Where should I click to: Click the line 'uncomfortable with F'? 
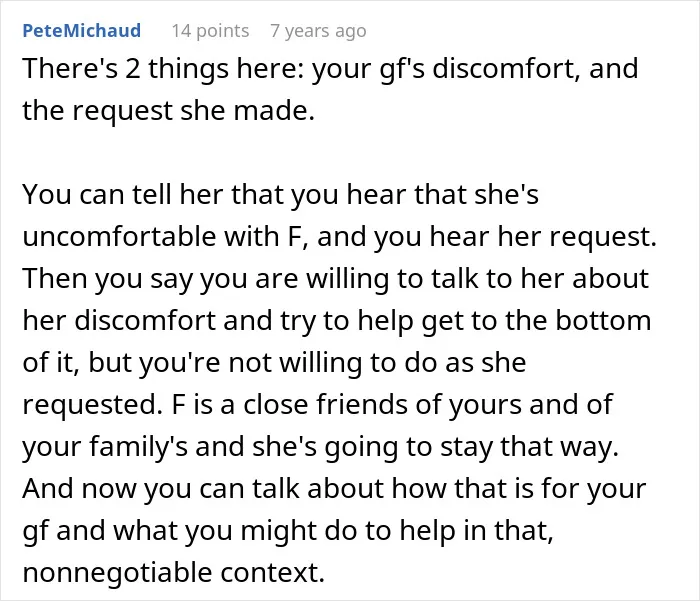click(339, 236)
